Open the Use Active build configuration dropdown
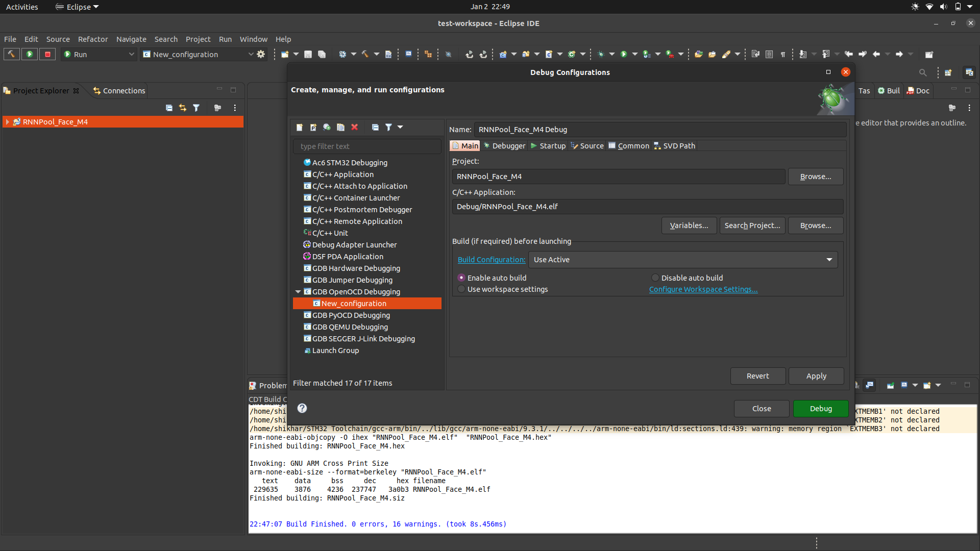Image resolution: width=980 pixels, height=551 pixels. point(683,260)
